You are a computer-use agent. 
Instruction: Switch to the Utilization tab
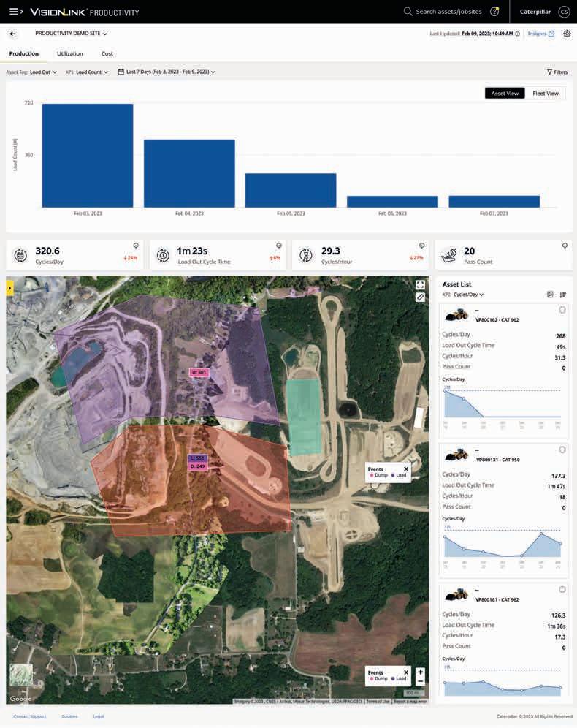pyautogui.click(x=70, y=54)
